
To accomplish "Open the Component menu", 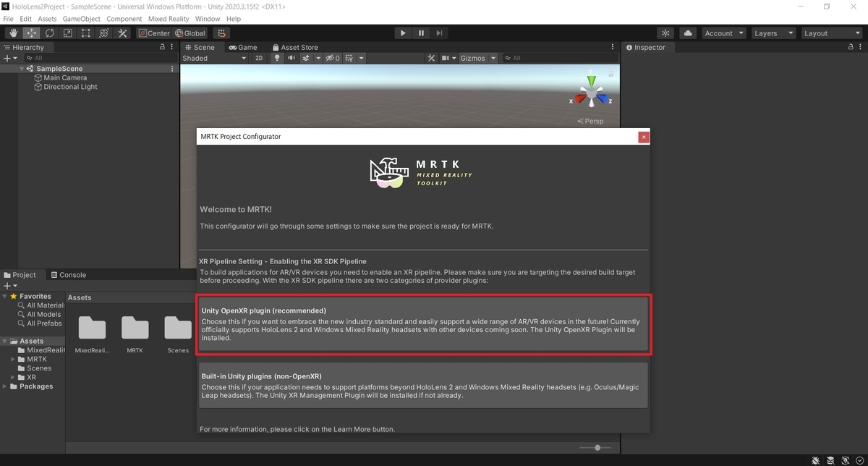I will point(124,19).
